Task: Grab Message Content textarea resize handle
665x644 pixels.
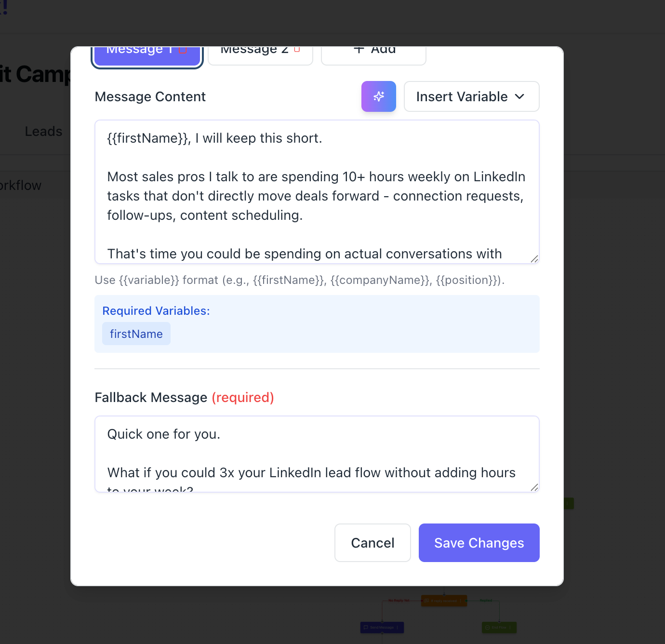Action: (x=534, y=259)
